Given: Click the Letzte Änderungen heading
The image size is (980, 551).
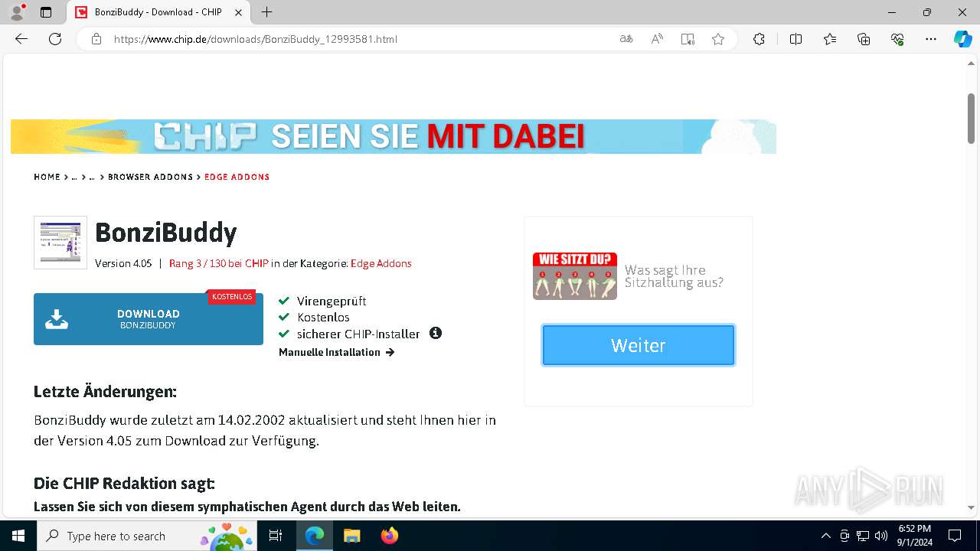Looking at the screenshot, I should 105,392.
